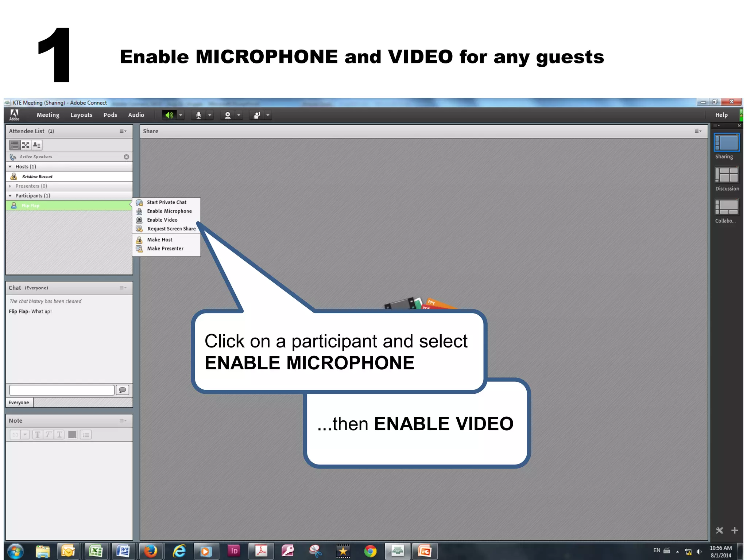Click the Adobe logo icon
Screen dimensions: 747x560
pyautogui.click(x=14, y=115)
